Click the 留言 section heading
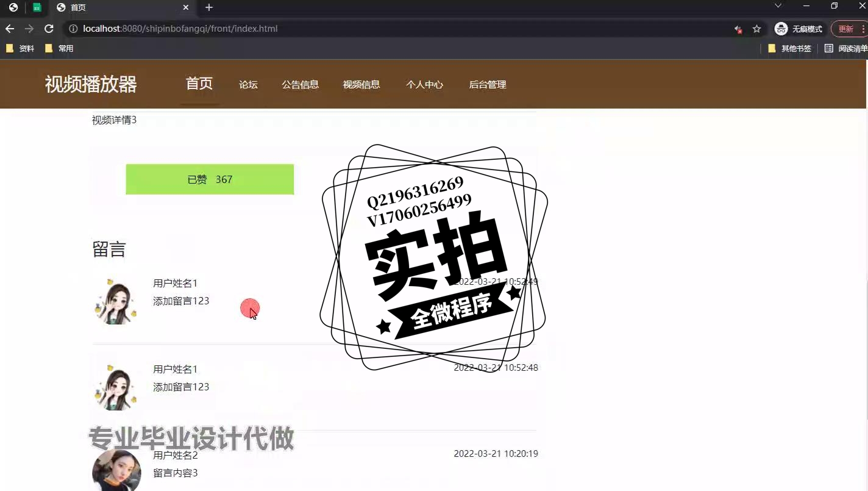Screen dimensions: 868x491 click(109, 249)
